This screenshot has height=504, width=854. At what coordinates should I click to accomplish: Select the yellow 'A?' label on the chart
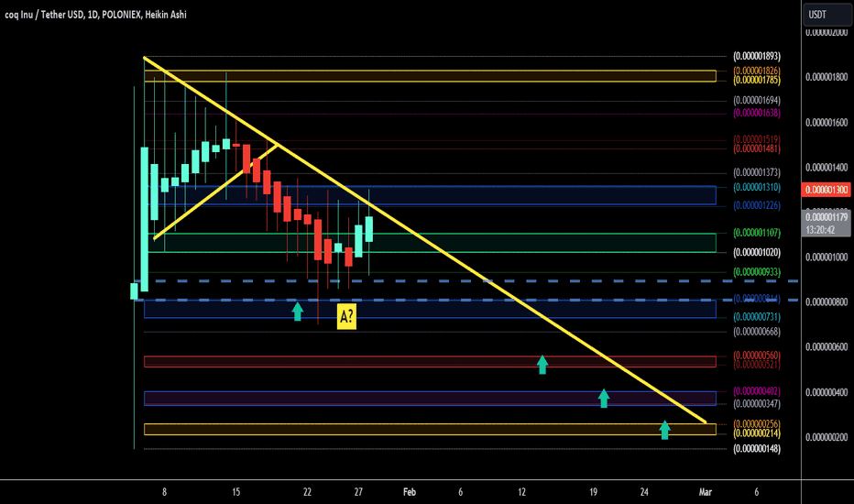346,316
